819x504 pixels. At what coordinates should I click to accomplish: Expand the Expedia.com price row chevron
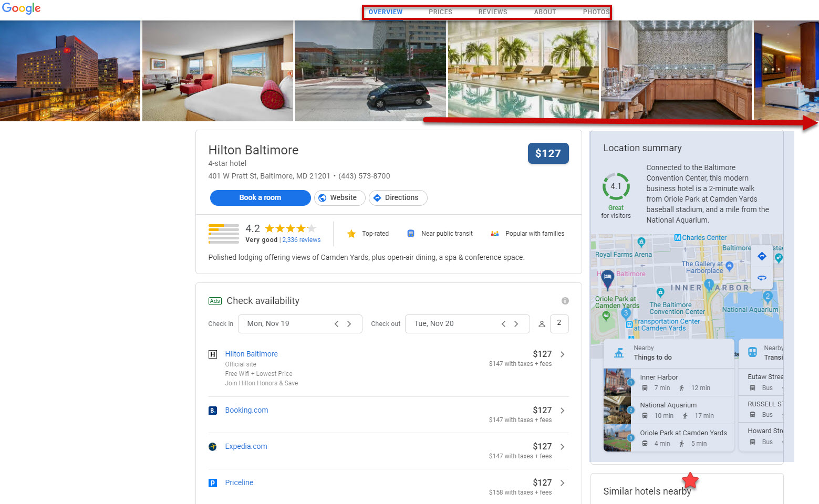(563, 447)
